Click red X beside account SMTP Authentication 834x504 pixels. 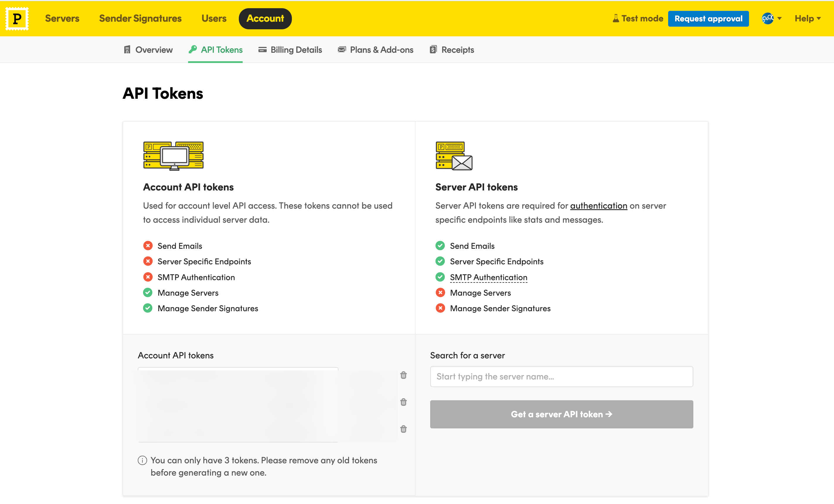pyautogui.click(x=148, y=277)
